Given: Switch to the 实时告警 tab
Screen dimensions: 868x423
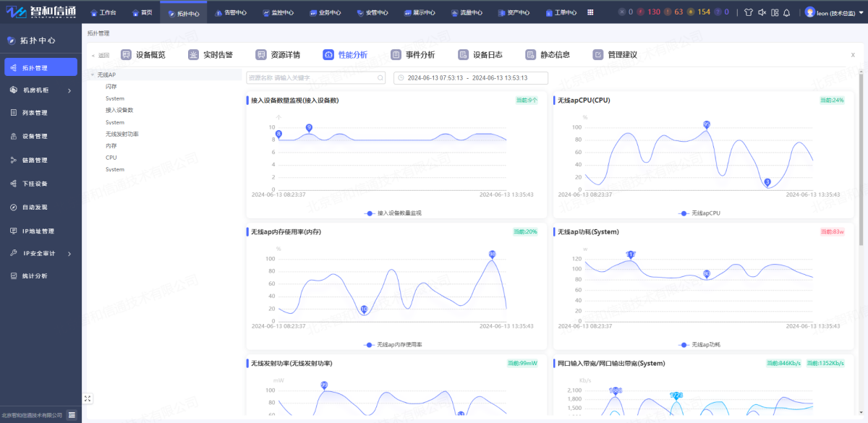Looking at the screenshot, I should tap(210, 55).
